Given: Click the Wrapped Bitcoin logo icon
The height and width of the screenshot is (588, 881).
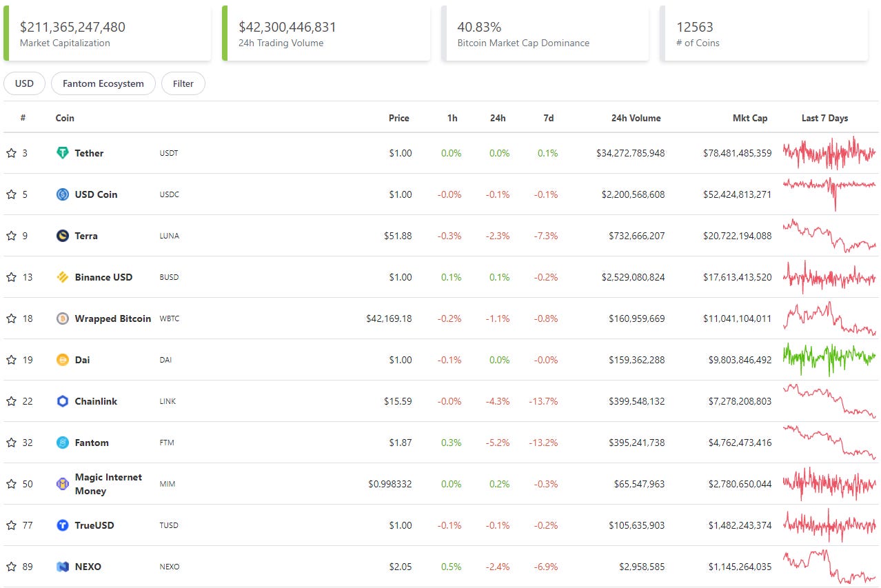Looking at the screenshot, I should pyautogui.click(x=63, y=318).
